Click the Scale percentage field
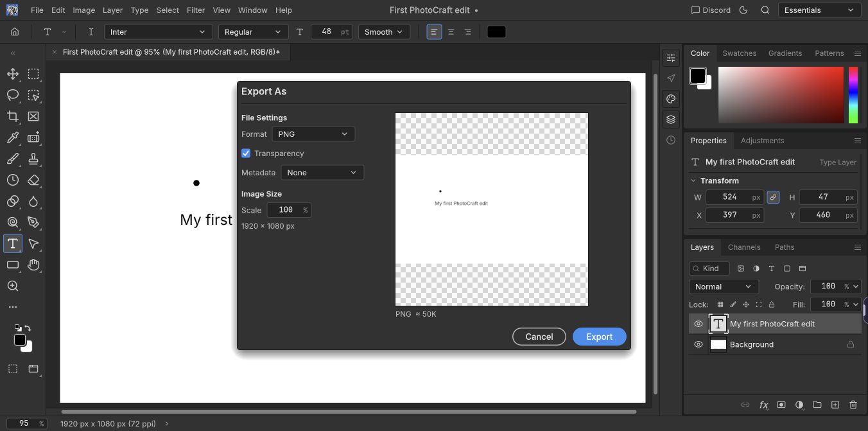This screenshot has height=431, width=868. (x=289, y=210)
